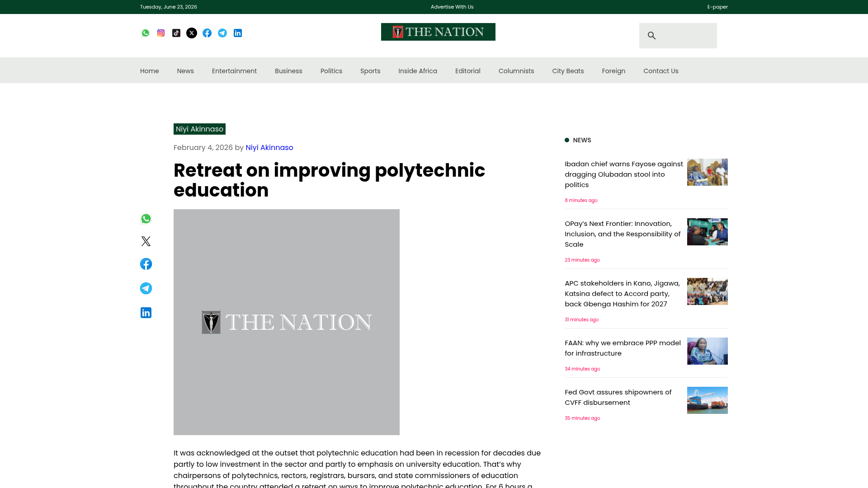Click date Tuesday, June 23, 2026
This screenshot has width=868, height=488.
[169, 7]
